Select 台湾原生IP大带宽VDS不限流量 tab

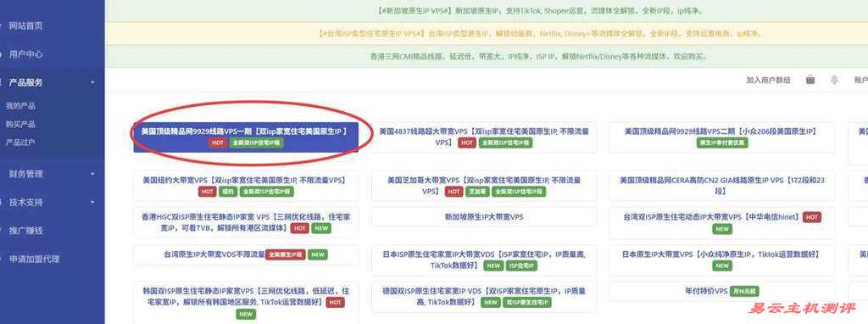pos(246,254)
